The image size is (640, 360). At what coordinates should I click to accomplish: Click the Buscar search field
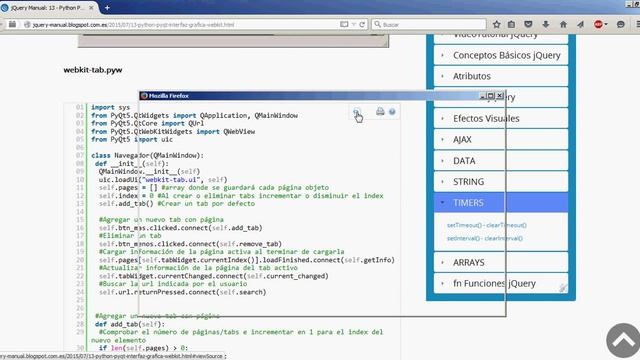coord(429,24)
